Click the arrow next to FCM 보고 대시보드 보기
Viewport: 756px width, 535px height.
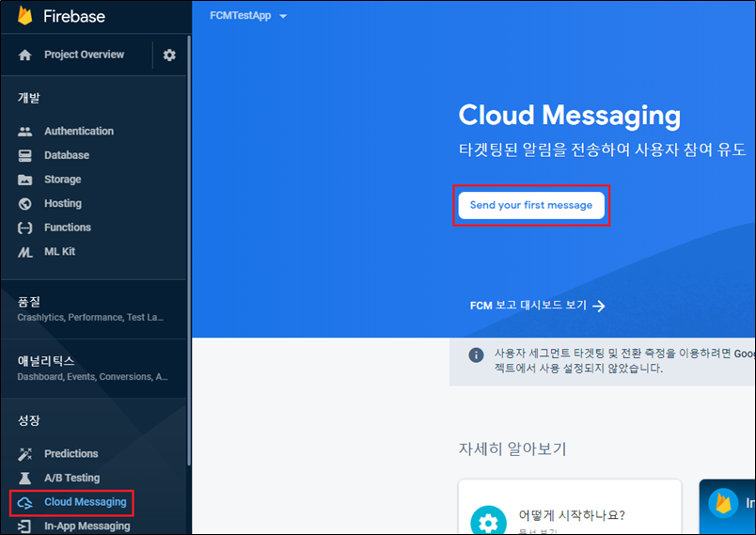pos(599,306)
